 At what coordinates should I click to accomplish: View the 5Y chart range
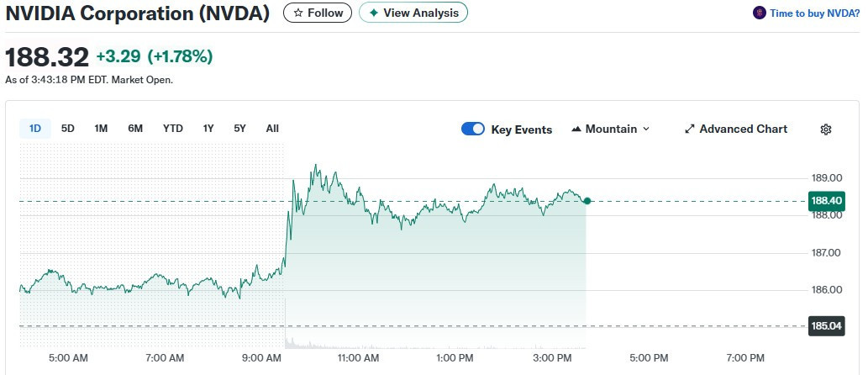pos(240,129)
